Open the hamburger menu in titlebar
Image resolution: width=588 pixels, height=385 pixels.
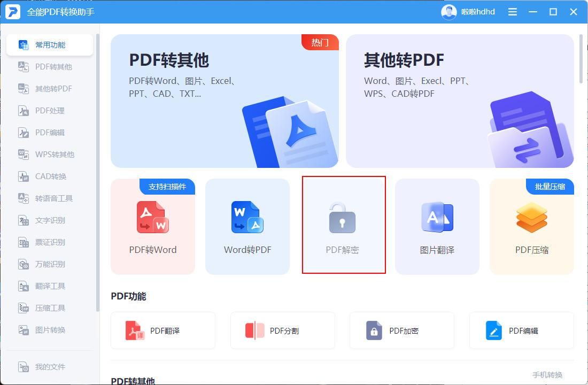click(512, 11)
